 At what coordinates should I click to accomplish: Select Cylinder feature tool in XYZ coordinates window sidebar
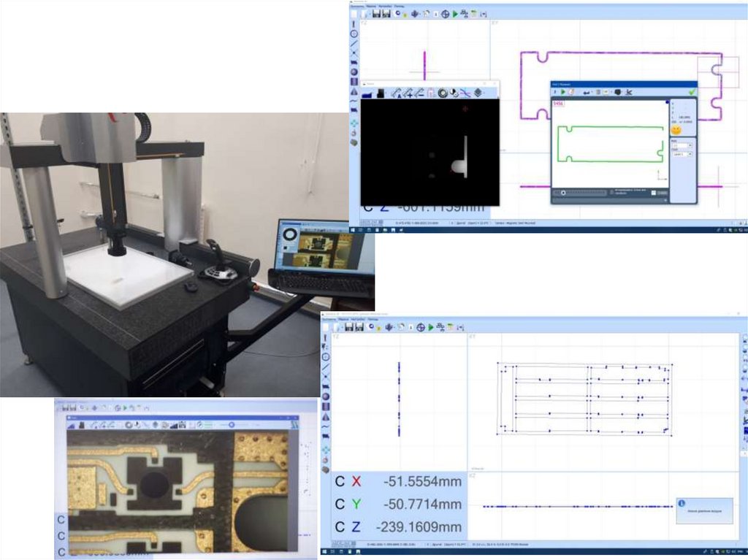[x=325, y=407]
